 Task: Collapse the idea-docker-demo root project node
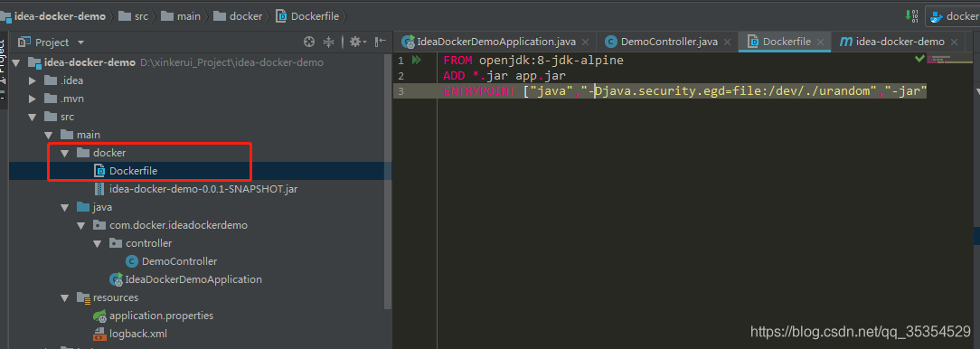click(16, 62)
